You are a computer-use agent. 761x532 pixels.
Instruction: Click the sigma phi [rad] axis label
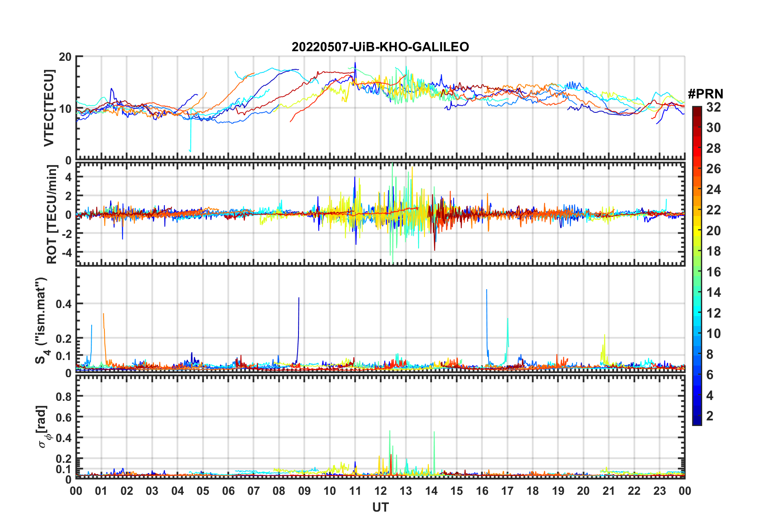pos(43,427)
